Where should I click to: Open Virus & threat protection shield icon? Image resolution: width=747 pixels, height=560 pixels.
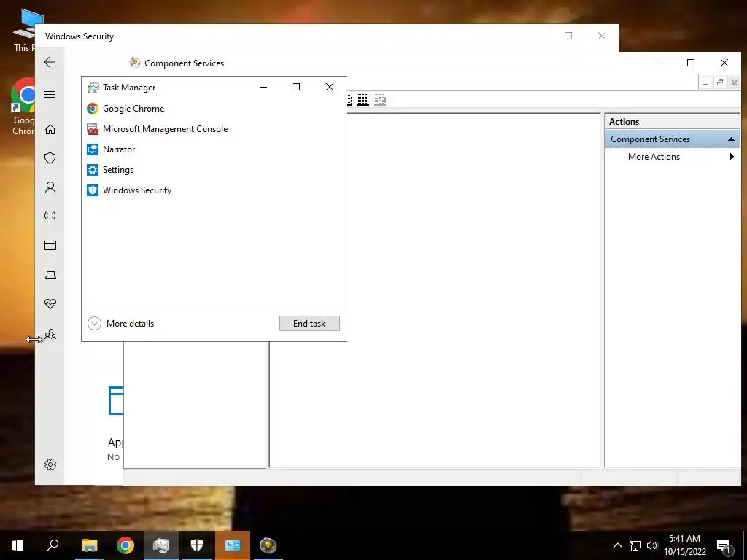[50, 158]
